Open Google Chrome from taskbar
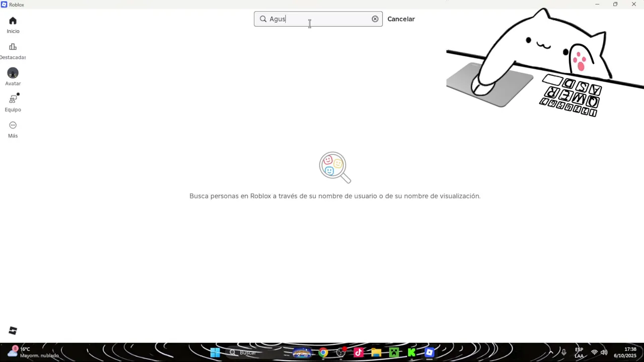This screenshot has width=644, height=362. point(323,352)
